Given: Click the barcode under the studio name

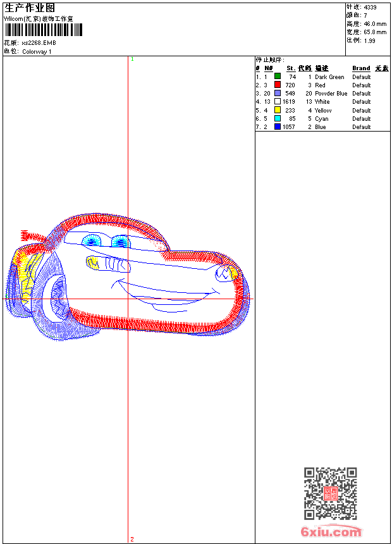Looking at the screenshot, I should point(44,30).
